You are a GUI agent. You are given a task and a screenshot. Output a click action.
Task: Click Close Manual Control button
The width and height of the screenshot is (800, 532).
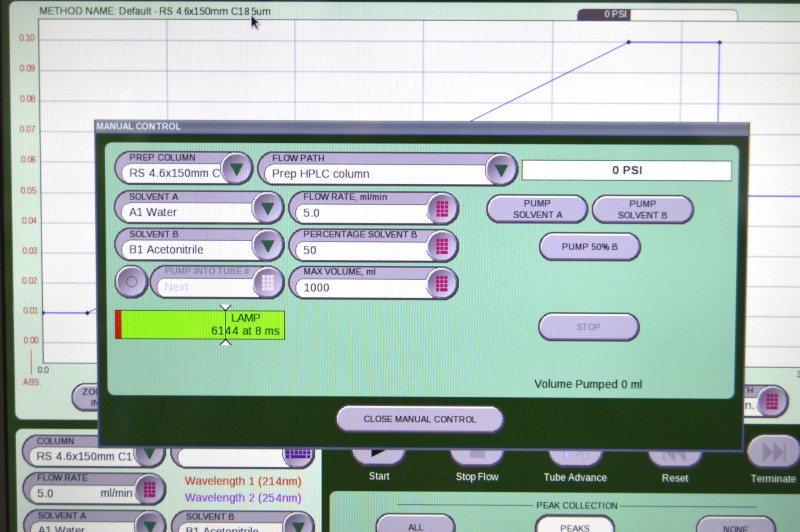click(x=419, y=419)
